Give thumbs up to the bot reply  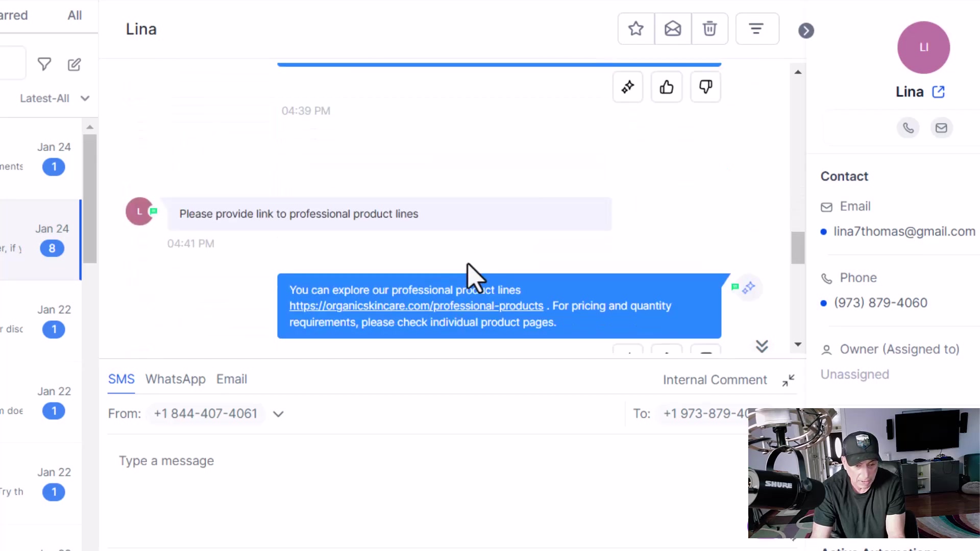pyautogui.click(x=667, y=87)
